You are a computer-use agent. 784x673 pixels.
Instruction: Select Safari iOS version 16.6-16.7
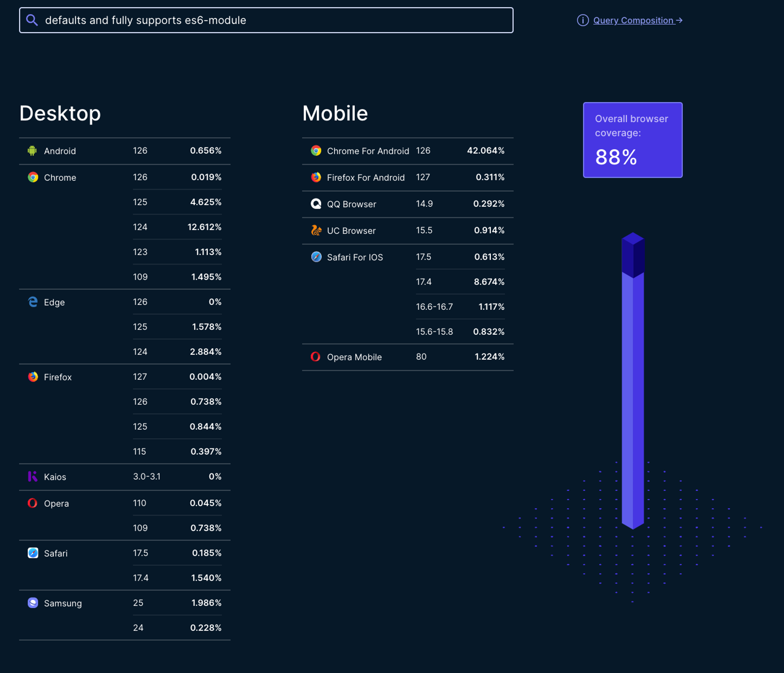click(x=434, y=307)
